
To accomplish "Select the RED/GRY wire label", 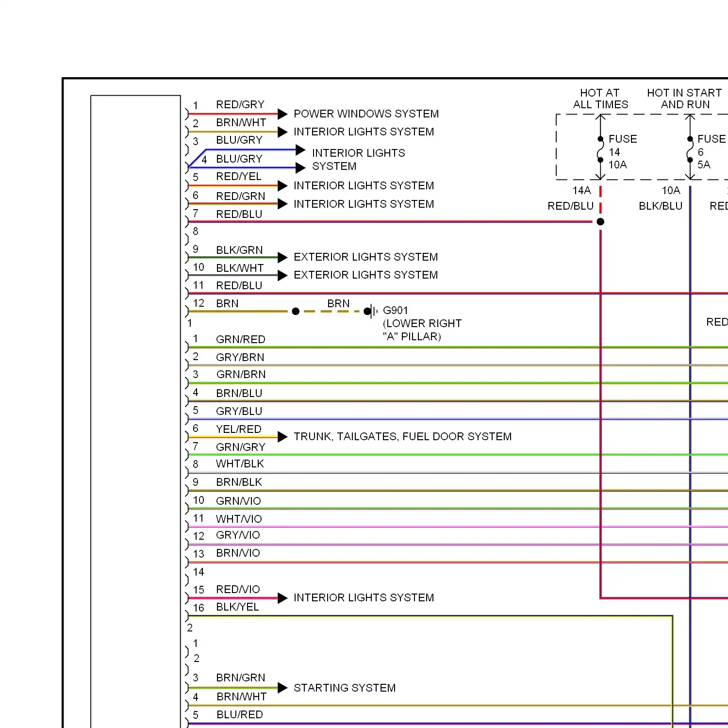I will coord(240,104).
